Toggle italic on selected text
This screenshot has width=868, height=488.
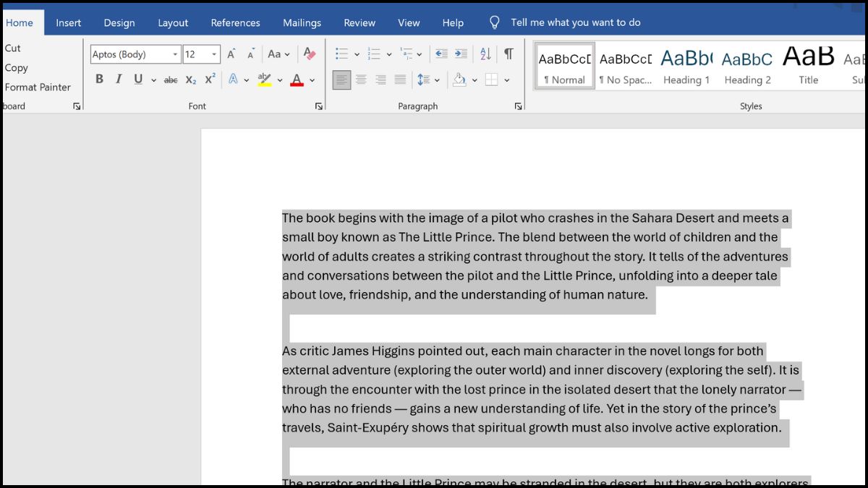coord(119,80)
